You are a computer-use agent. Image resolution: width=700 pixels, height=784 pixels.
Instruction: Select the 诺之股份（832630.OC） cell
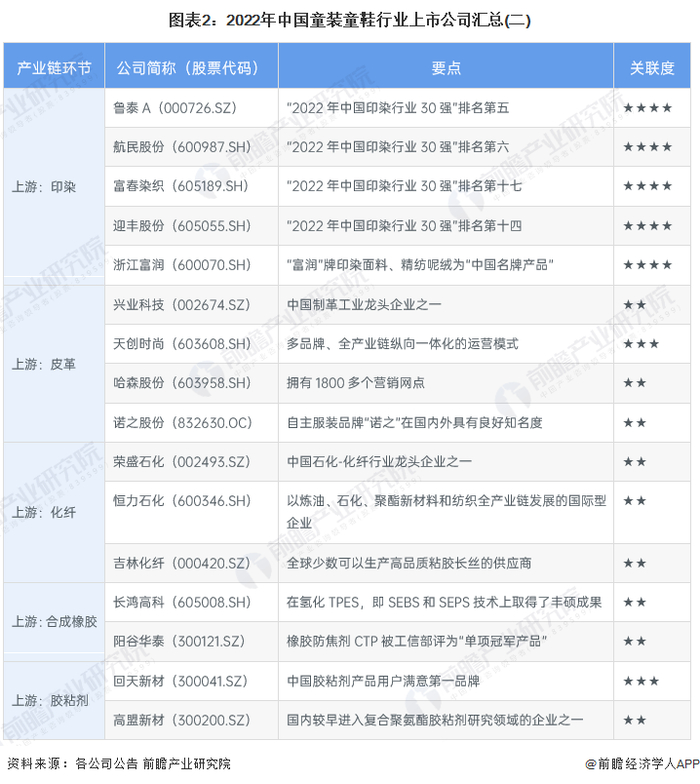coord(192,422)
